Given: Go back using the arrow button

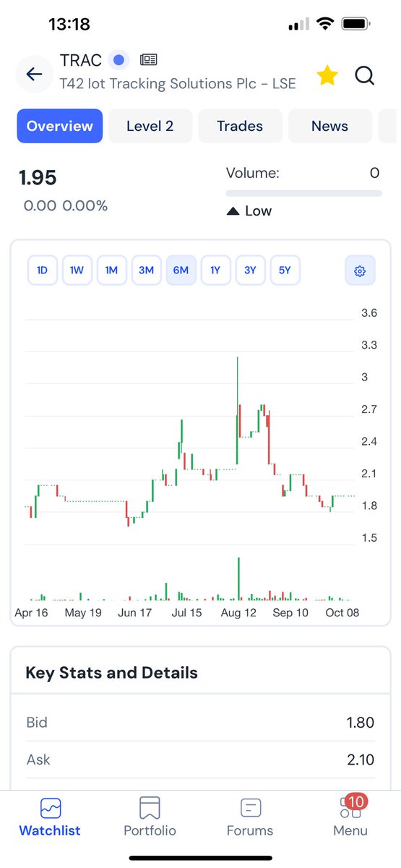Looking at the screenshot, I should tap(34, 74).
